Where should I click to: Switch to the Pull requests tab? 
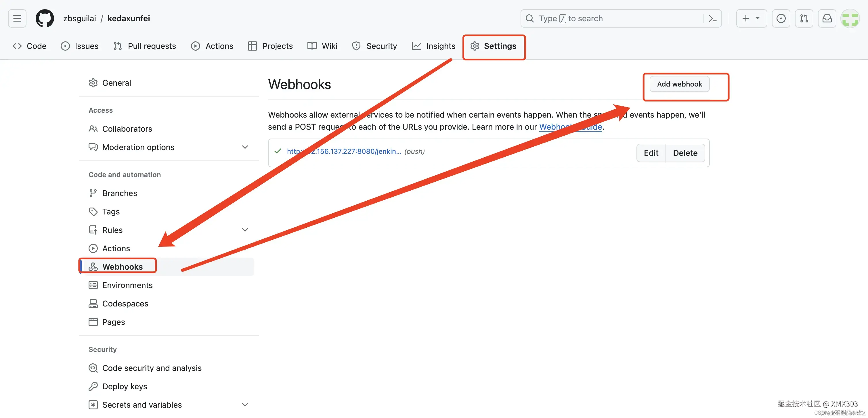click(x=145, y=46)
